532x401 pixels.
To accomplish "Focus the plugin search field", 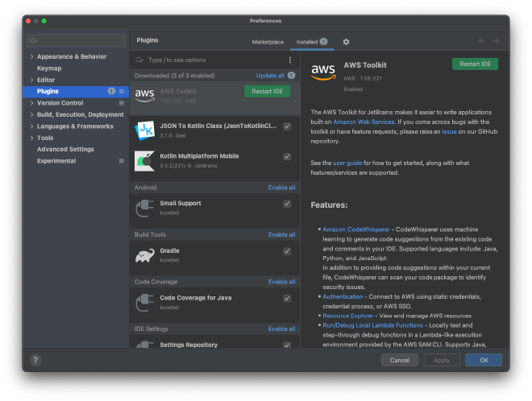I will coord(210,60).
